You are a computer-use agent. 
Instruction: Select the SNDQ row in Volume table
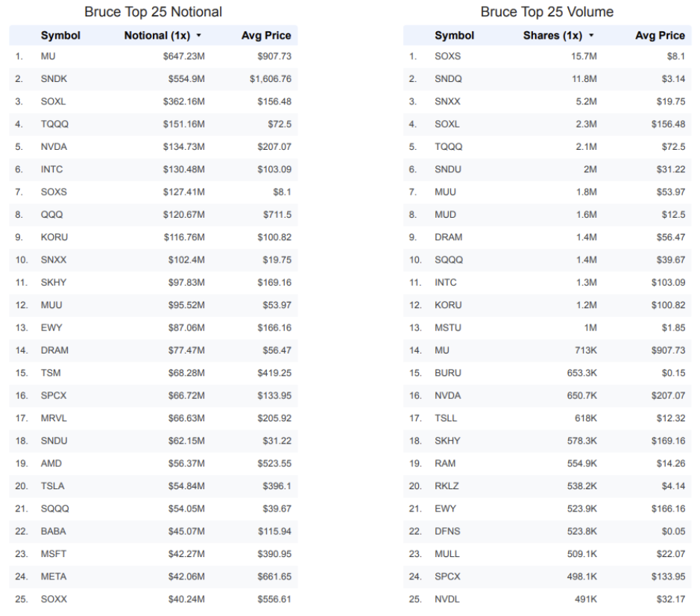point(547,78)
